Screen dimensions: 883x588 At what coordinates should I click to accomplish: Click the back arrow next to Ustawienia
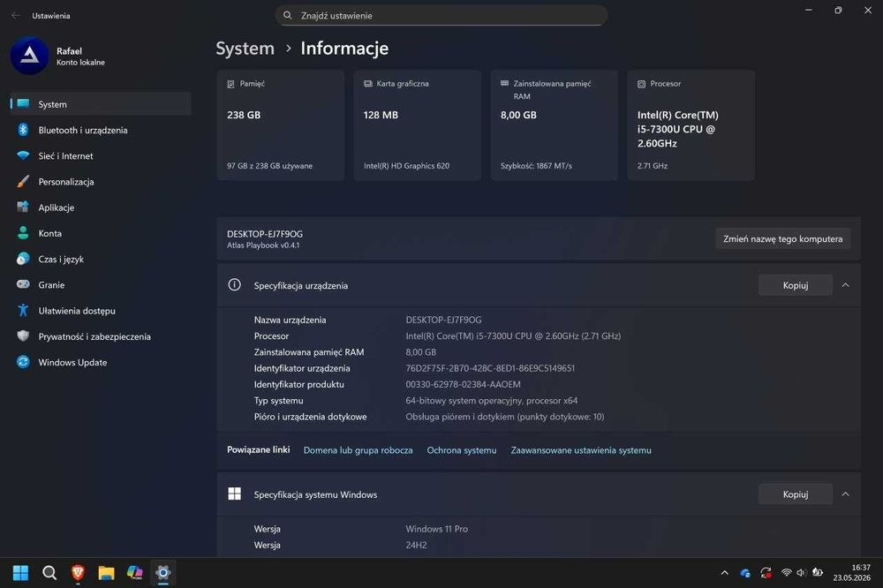tap(15, 16)
